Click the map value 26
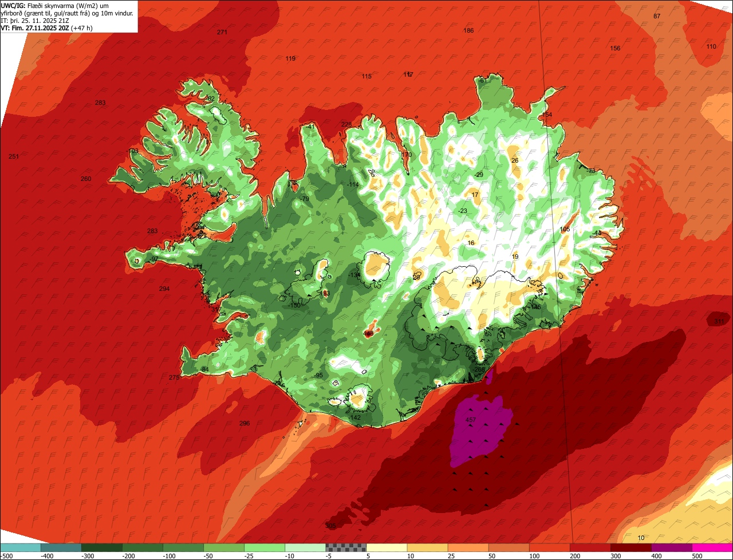The width and height of the screenshot is (733, 560). click(x=515, y=160)
